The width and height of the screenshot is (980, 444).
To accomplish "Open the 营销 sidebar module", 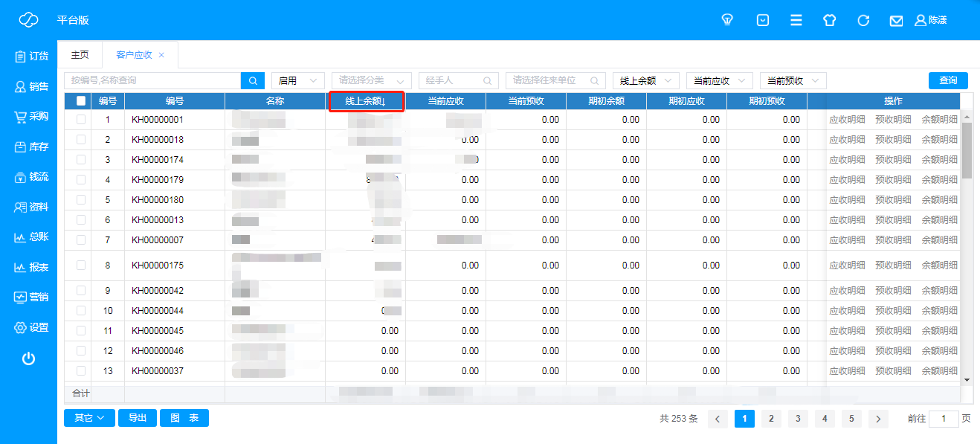I will point(30,297).
